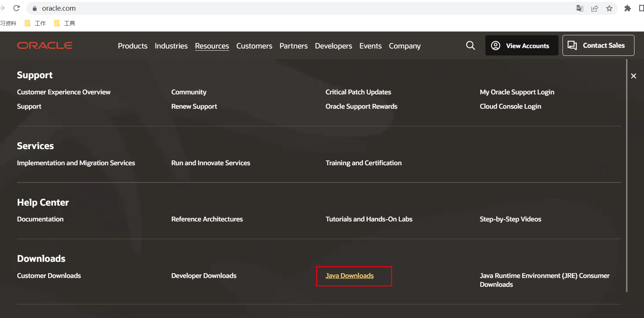
Task: Open the browser extensions puzzle icon
Action: click(627, 8)
